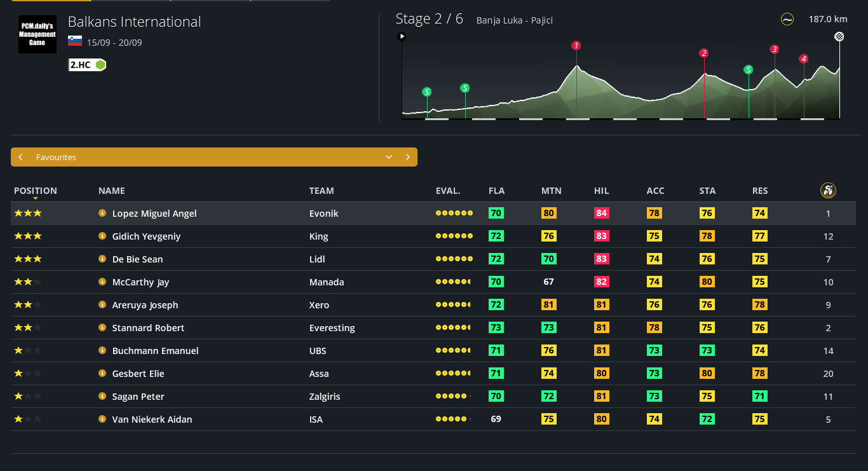Select the red climb marker 1

tap(576, 46)
